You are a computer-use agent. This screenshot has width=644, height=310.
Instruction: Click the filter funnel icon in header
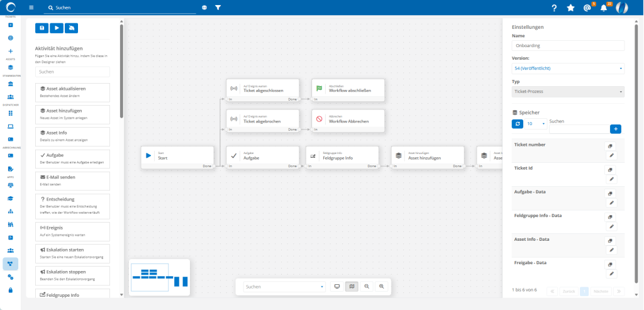(218, 8)
